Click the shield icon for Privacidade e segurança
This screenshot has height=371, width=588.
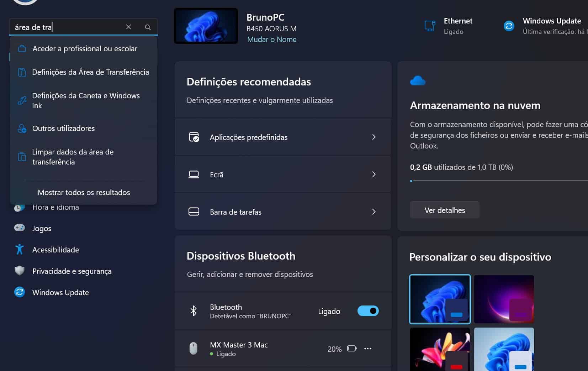(20, 271)
